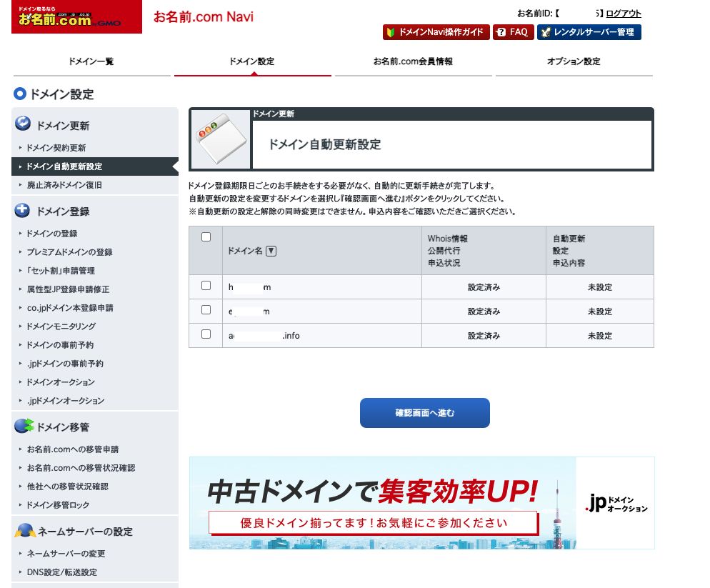The height and width of the screenshot is (588, 710).
Task: Click the お名前.com Navi title text
Action: point(204,16)
